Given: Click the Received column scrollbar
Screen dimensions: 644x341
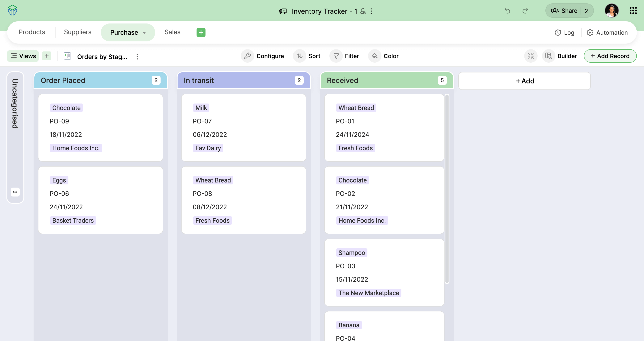Looking at the screenshot, I should click(x=447, y=189).
